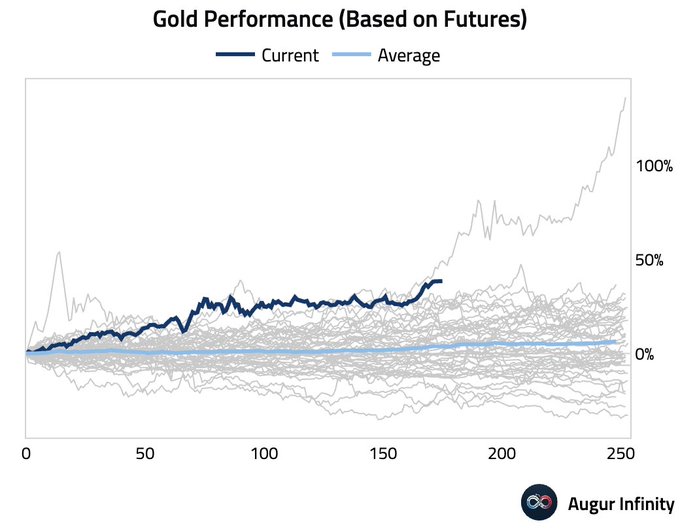Click the light blue Average legend line
Screen dimensions: 680x531
(x=352, y=55)
